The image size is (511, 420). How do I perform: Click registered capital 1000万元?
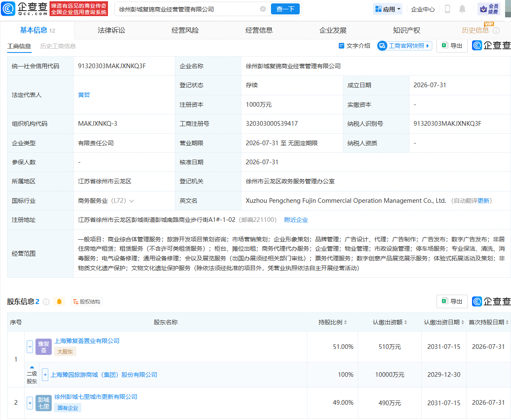point(259,105)
